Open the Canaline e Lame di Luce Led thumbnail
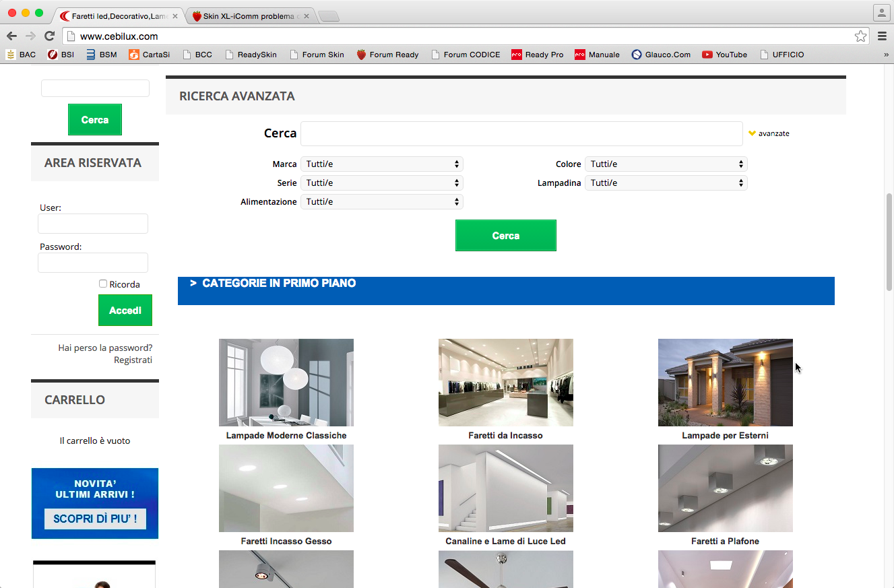 click(506, 488)
